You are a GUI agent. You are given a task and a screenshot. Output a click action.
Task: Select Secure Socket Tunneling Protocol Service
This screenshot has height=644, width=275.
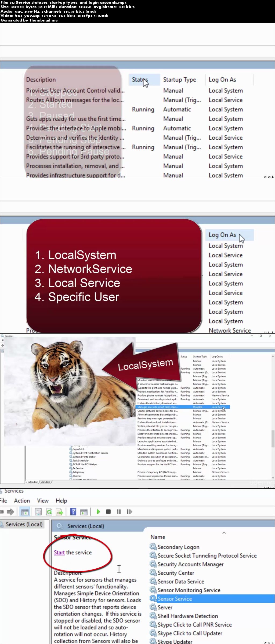point(207,555)
